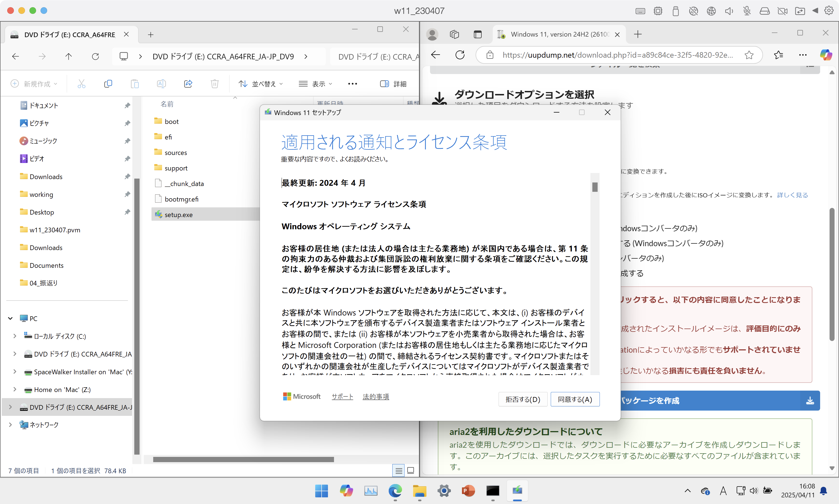Open the See more ellipsis in Explorer toolbar
Screen dimensions: 839x504
353,84
